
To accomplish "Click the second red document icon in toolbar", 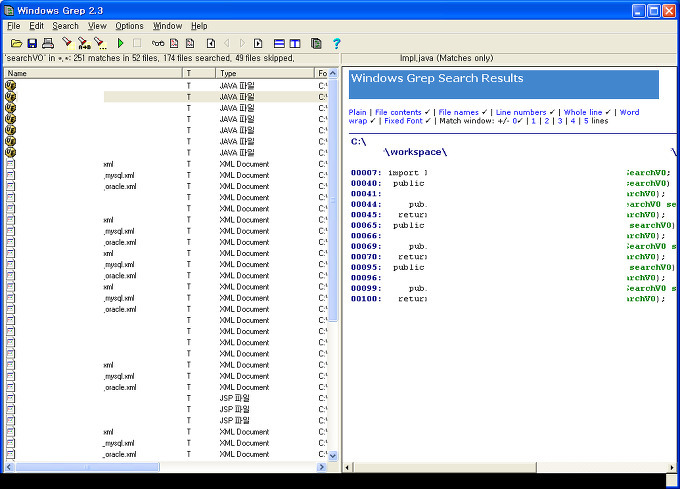I will tap(190, 43).
